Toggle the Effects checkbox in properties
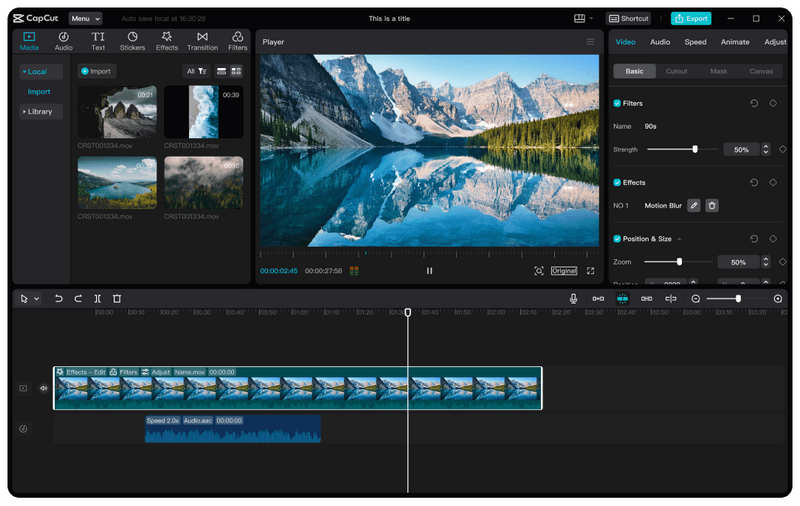This screenshot has height=506, width=800. point(617,183)
